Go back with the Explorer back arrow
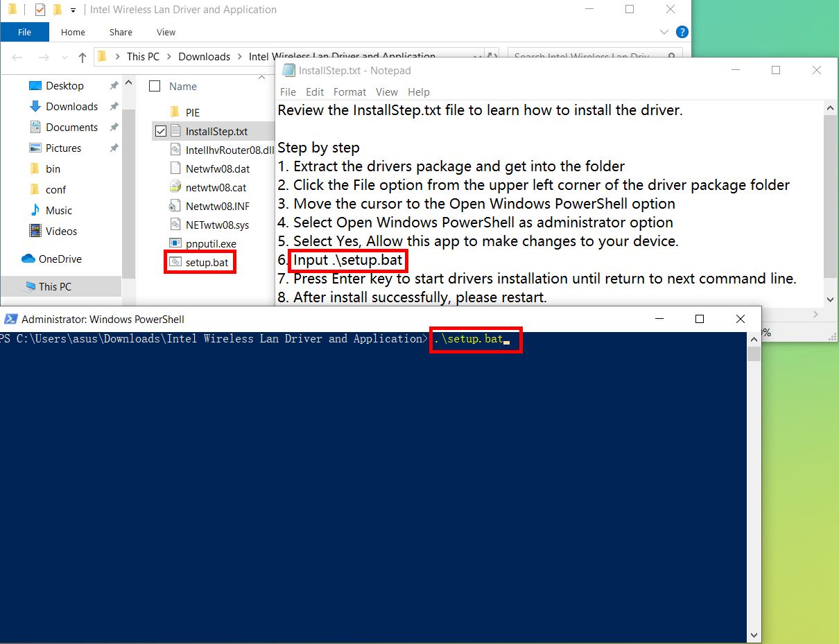839x644 pixels. [18, 58]
